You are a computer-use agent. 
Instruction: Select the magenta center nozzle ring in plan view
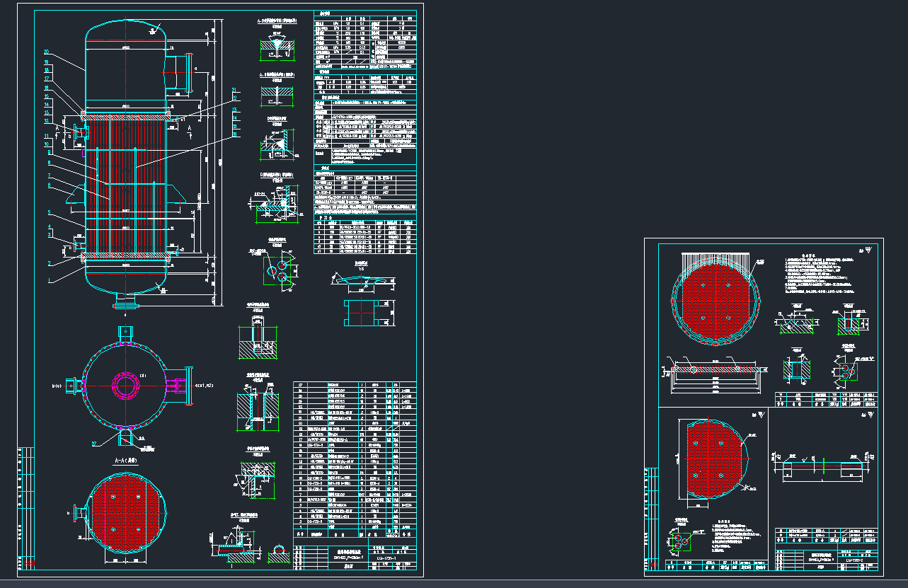[126, 386]
